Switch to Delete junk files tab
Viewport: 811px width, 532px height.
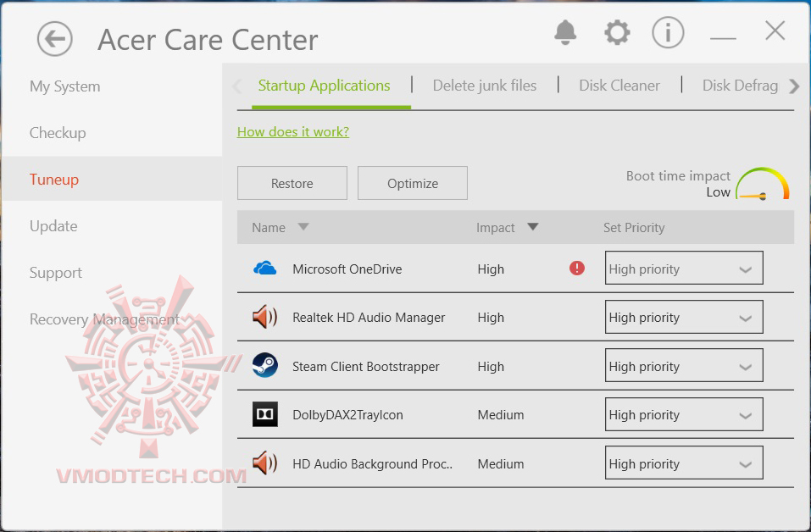485,86
